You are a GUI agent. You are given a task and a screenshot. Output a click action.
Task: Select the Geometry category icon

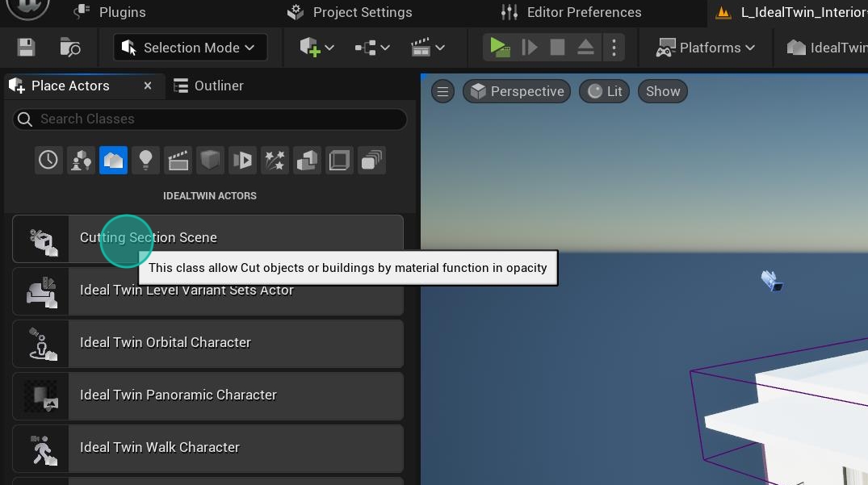click(x=308, y=161)
